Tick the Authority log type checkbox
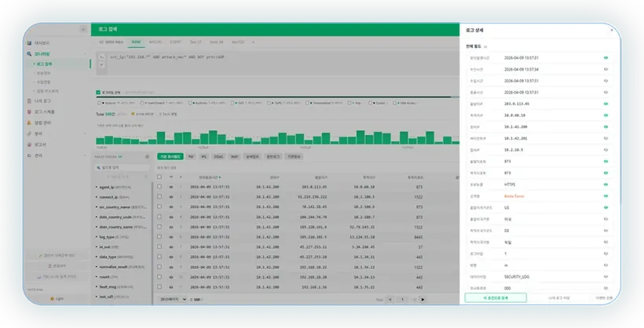The width and height of the screenshot is (644, 328). click(x=190, y=103)
